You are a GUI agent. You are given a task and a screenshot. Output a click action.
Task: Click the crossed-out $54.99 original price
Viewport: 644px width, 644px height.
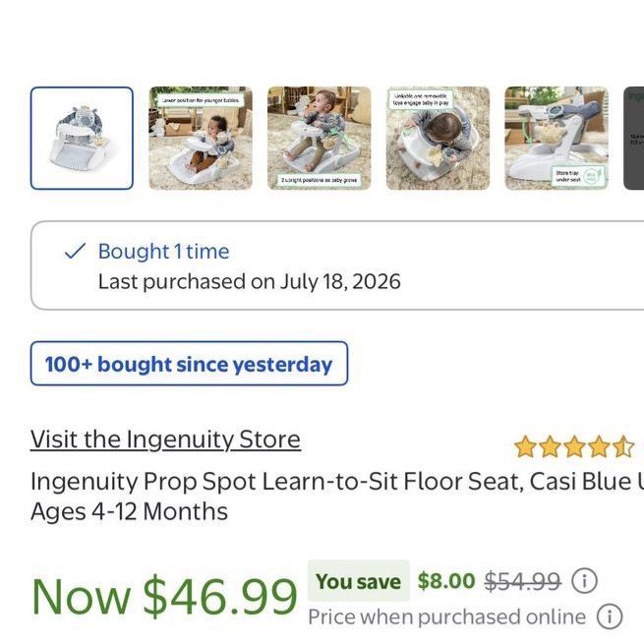(522, 581)
